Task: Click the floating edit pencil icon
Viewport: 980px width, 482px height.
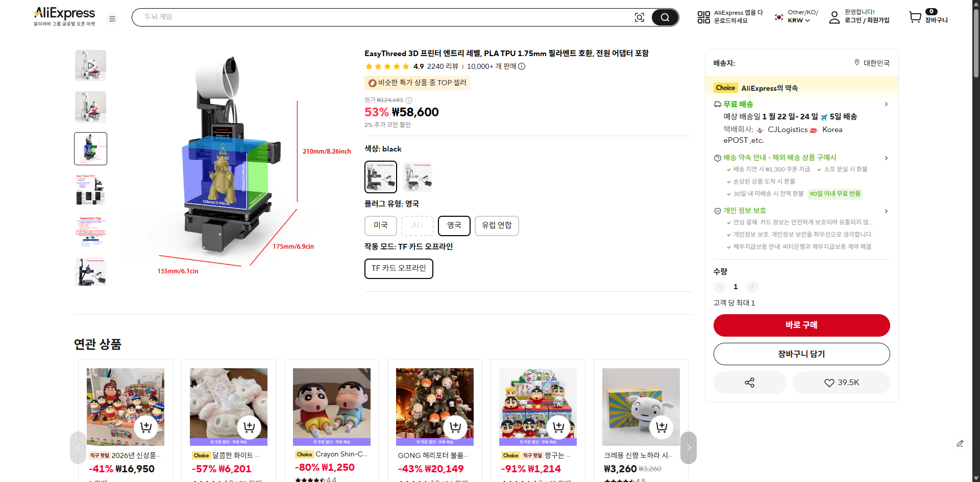Action: click(x=960, y=443)
